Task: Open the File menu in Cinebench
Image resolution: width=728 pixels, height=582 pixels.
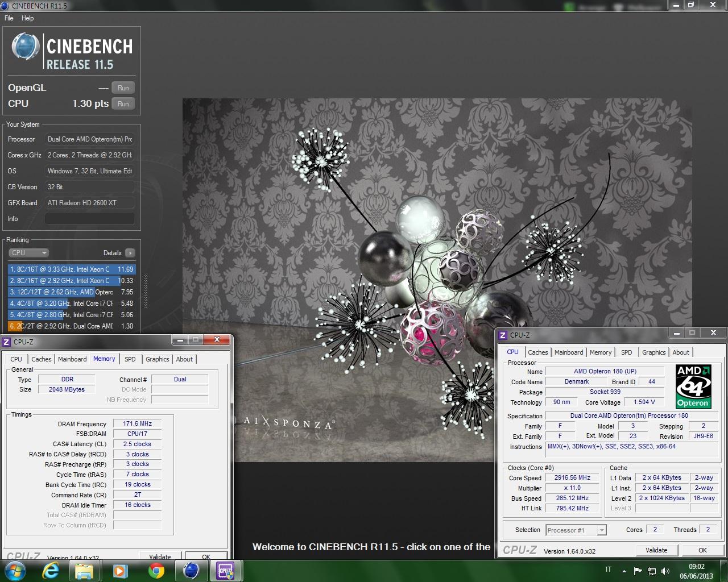Action: click(9, 18)
